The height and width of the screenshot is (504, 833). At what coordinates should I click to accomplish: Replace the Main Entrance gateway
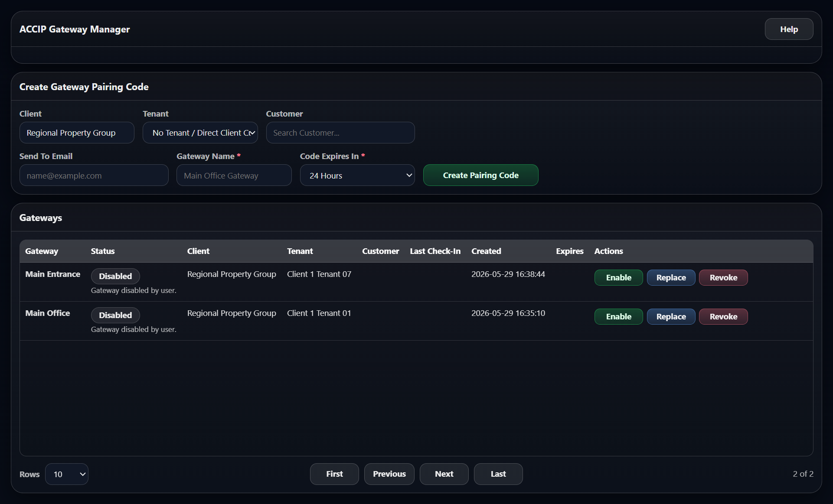click(x=671, y=277)
